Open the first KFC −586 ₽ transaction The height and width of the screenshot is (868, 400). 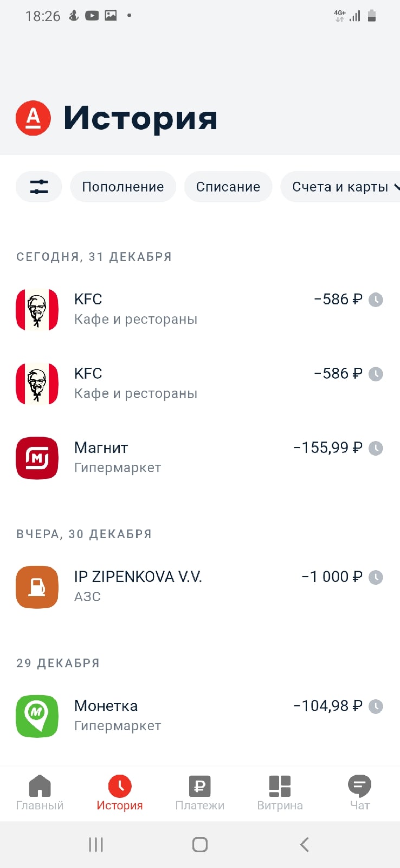click(200, 309)
